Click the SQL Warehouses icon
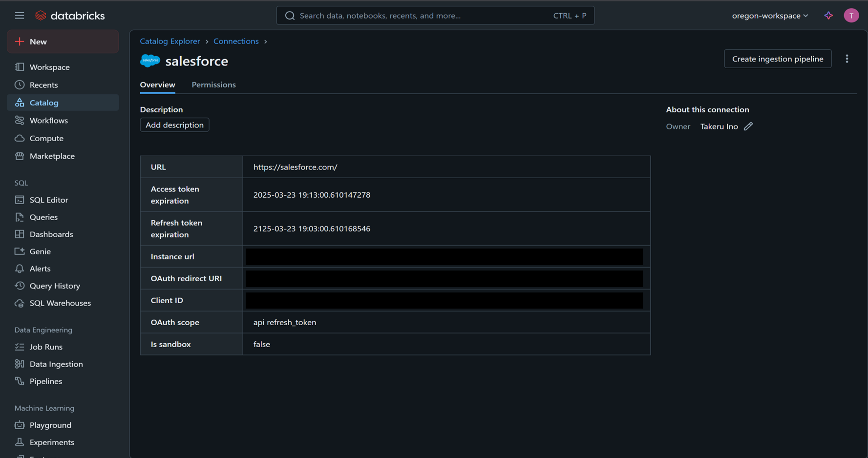 pos(20,303)
